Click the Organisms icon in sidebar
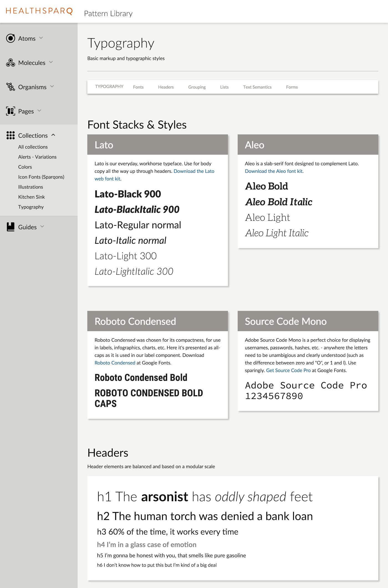The image size is (388, 588). [x=11, y=87]
